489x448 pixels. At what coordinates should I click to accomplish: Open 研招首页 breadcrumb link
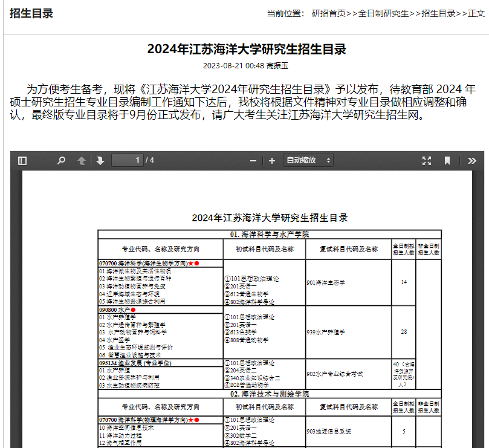[329, 13]
